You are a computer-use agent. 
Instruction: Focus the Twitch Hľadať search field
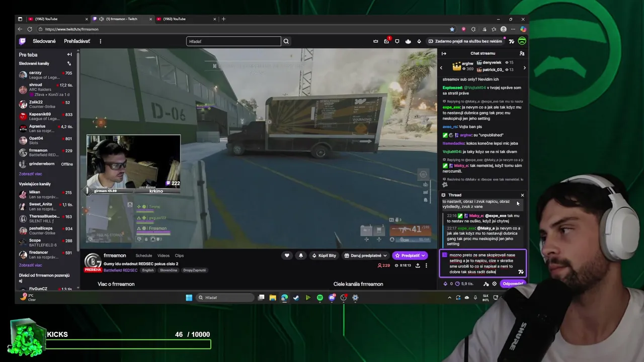(233, 41)
